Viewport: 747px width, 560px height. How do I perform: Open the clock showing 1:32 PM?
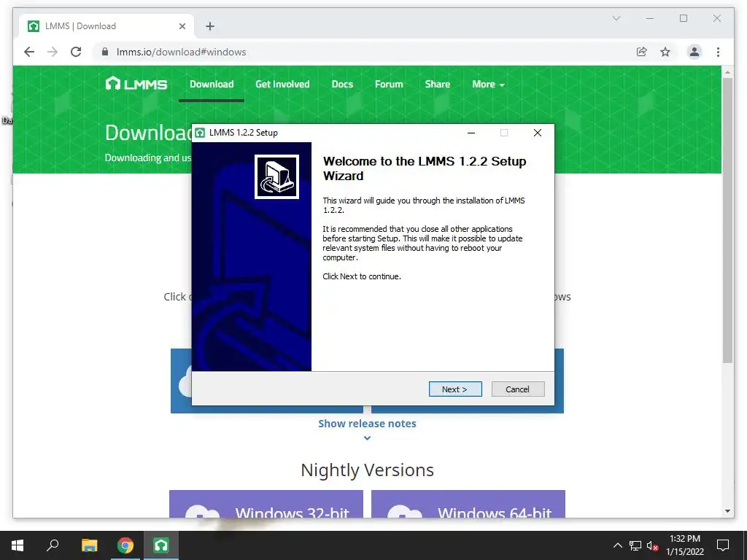(685, 545)
